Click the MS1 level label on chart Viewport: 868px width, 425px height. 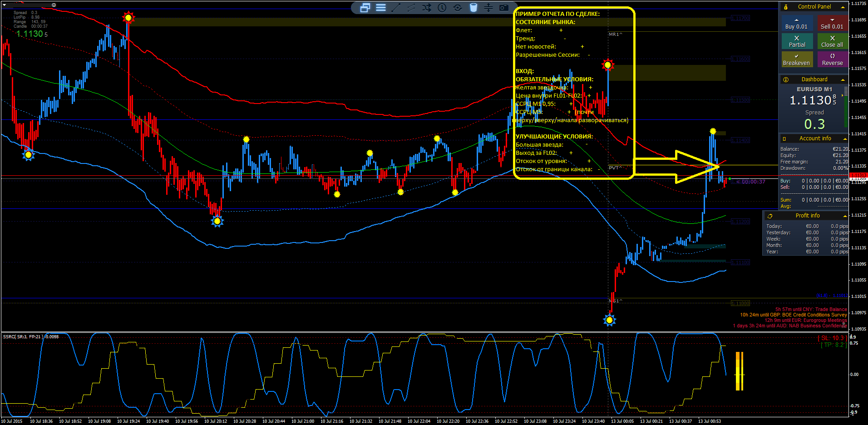[x=616, y=301]
